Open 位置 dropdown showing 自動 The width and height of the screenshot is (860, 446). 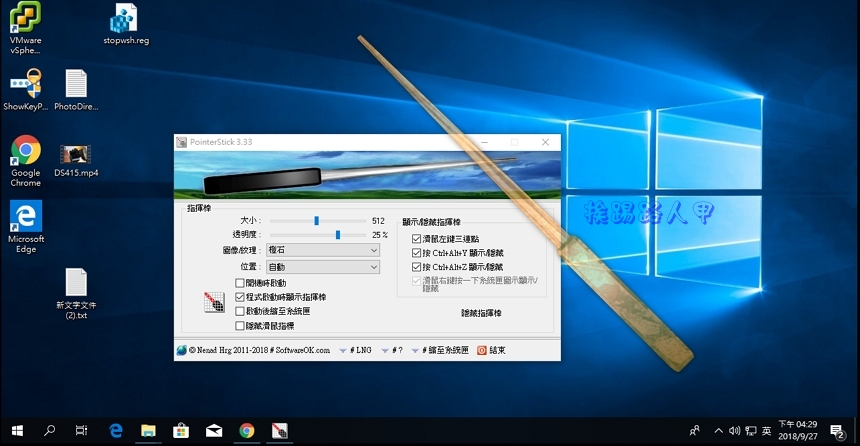coord(322,267)
